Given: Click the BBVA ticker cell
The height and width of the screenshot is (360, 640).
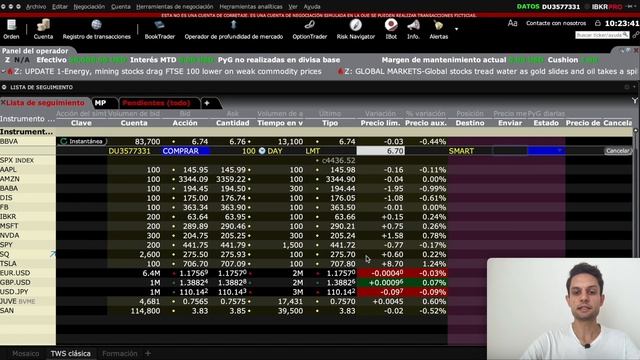Looking at the screenshot, I should coord(28,141).
